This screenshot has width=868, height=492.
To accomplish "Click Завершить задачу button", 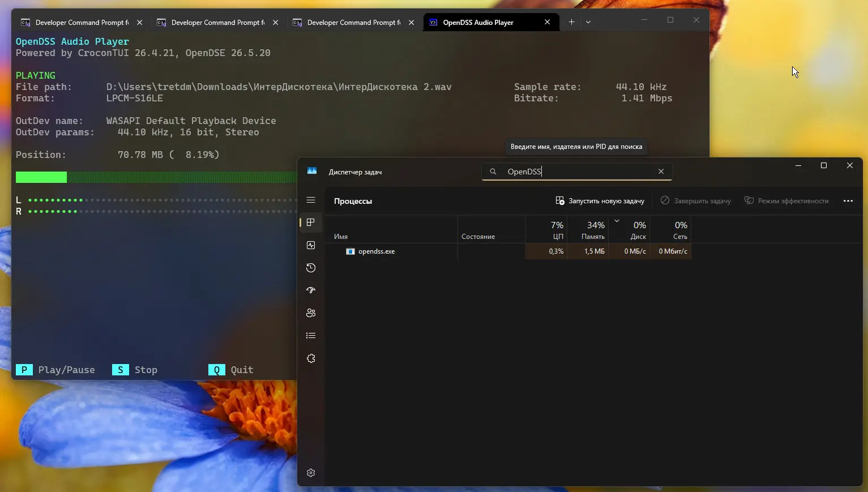I will (x=696, y=201).
